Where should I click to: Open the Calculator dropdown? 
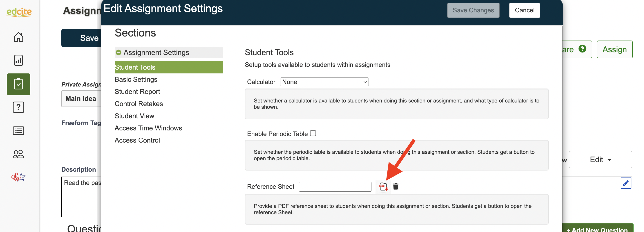pos(324,82)
